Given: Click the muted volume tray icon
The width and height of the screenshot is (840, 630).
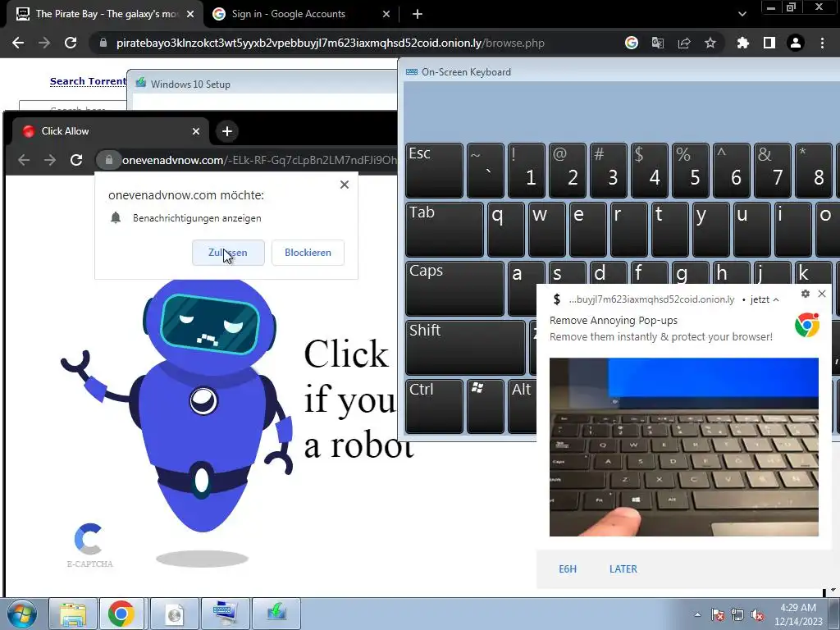Looking at the screenshot, I should [757, 614].
